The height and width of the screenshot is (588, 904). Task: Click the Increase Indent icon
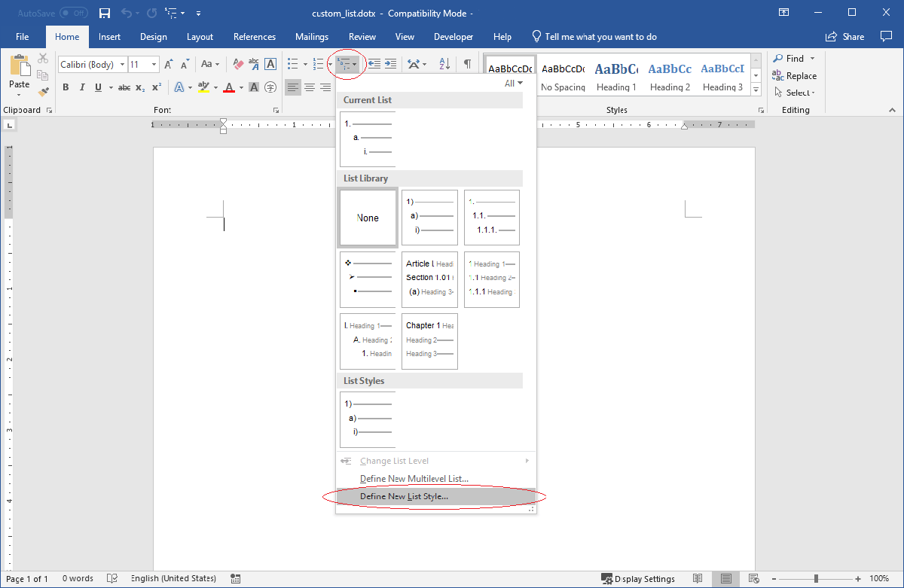pos(390,65)
